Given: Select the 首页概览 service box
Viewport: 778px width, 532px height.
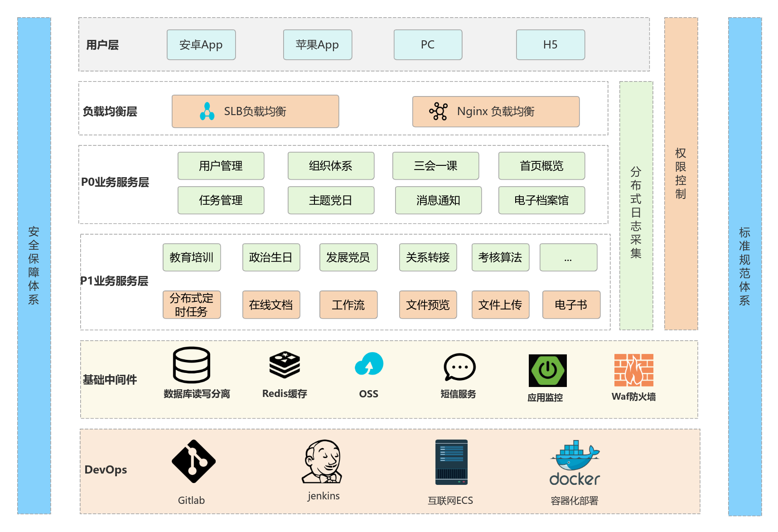Looking at the screenshot, I should [542, 166].
